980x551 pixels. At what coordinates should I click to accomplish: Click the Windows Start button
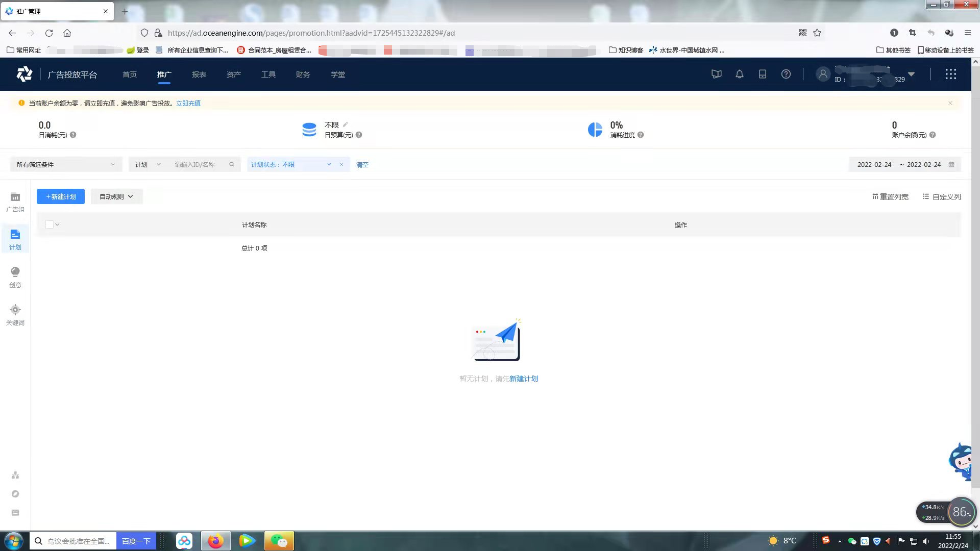click(x=14, y=541)
